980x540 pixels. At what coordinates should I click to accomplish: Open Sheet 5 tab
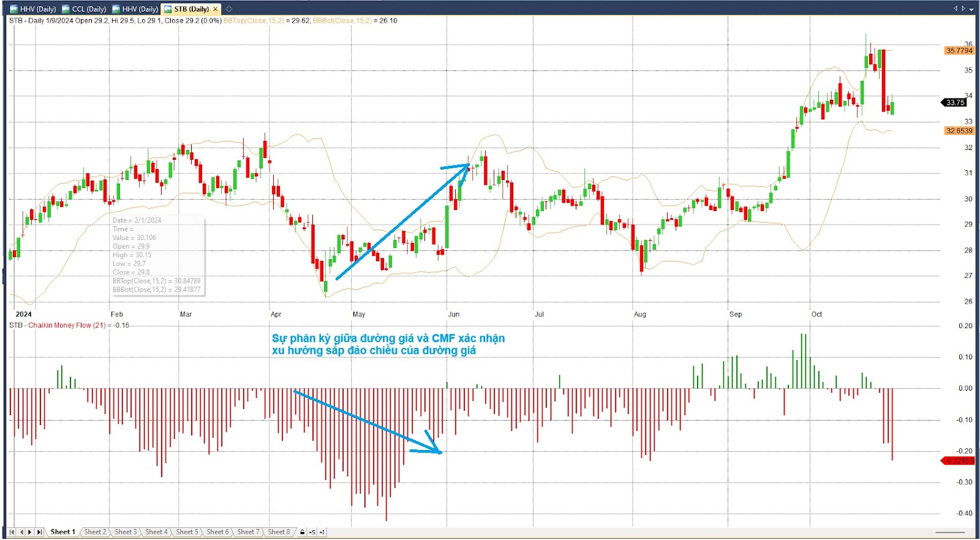pos(187,532)
